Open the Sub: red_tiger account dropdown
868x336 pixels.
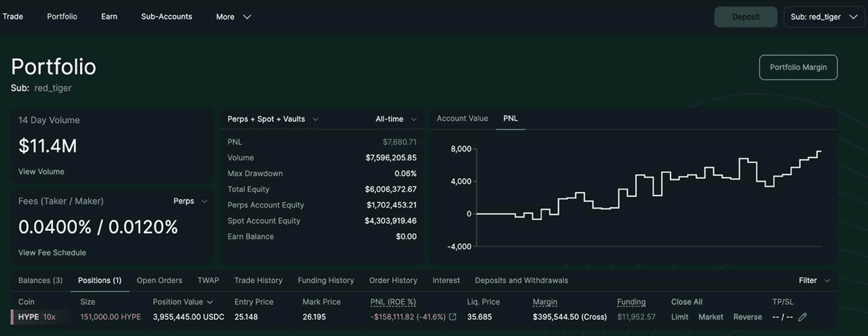tap(824, 17)
